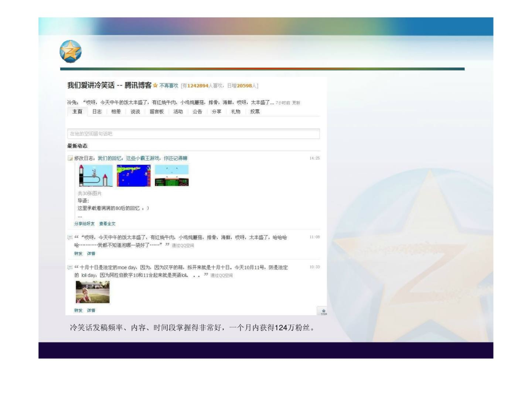Click the QQ Zone star logo
This screenshot has width=532, height=399.
[x=71, y=51]
